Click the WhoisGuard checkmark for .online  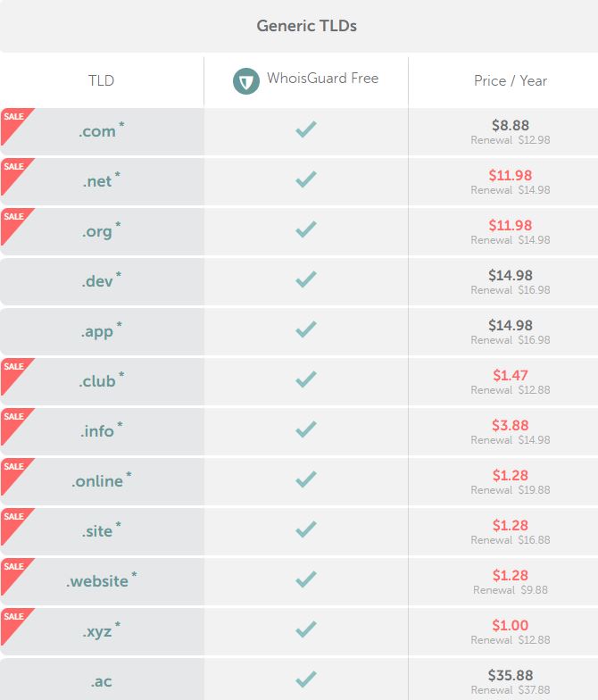pos(306,479)
